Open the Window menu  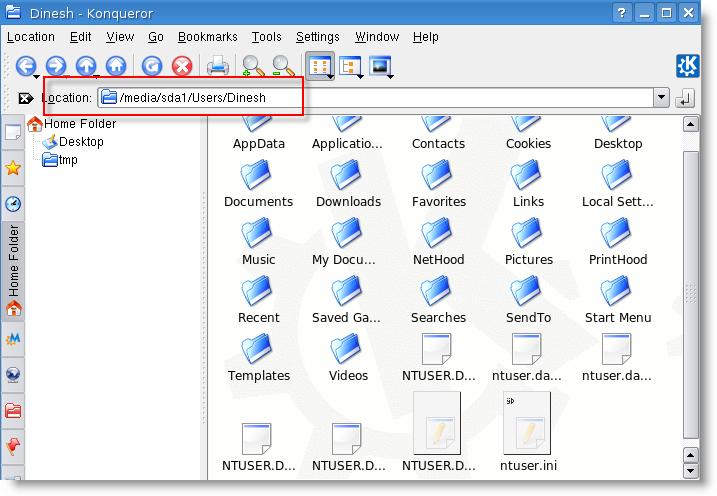click(x=377, y=37)
